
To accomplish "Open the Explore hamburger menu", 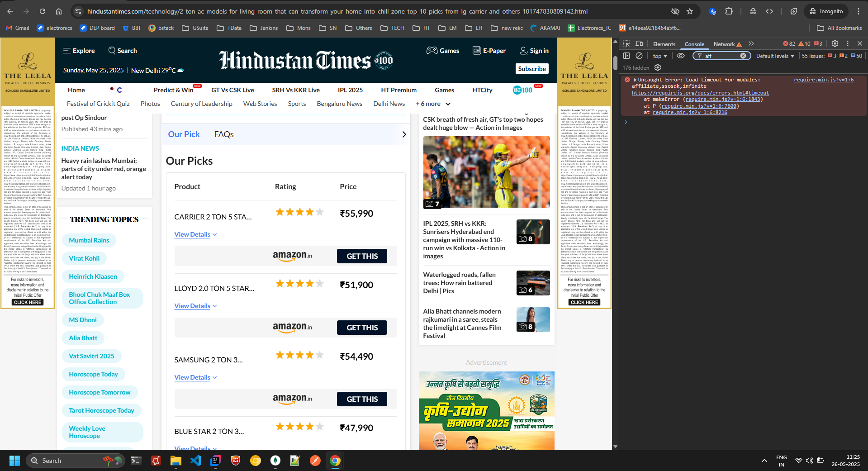I will coord(79,51).
